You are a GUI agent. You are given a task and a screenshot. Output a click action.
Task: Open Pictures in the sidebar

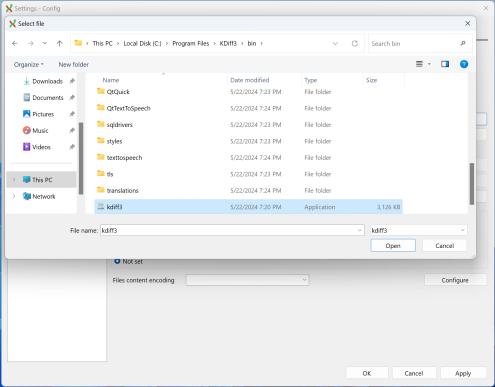(x=43, y=114)
